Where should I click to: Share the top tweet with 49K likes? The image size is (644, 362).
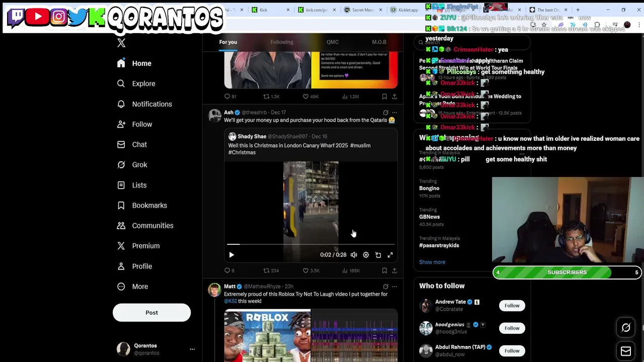pyautogui.click(x=394, y=97)
